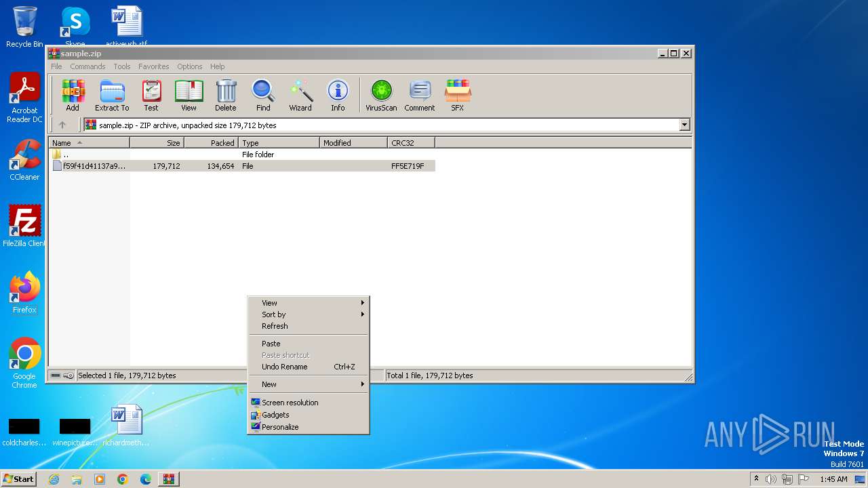
Task: Click the SFX toolbar icon
Action: [458, 95]
